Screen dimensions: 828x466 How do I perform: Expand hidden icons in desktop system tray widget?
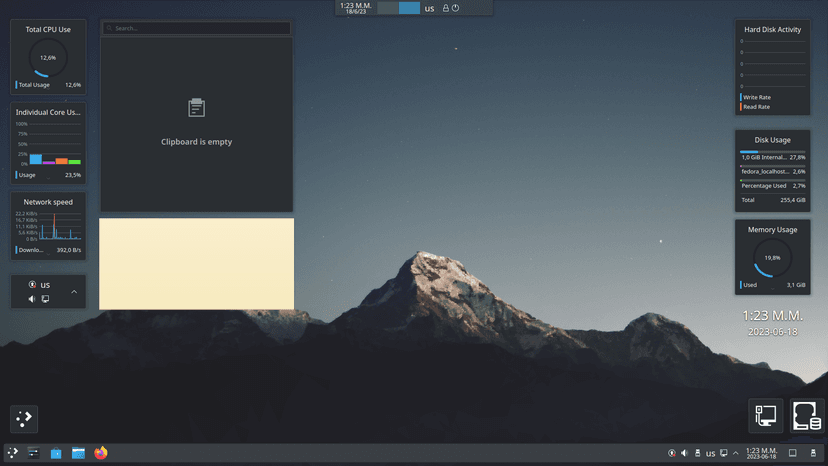click(74, 292)
